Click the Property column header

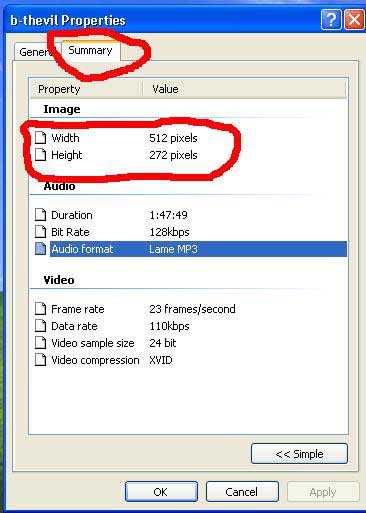pos(86,89)
